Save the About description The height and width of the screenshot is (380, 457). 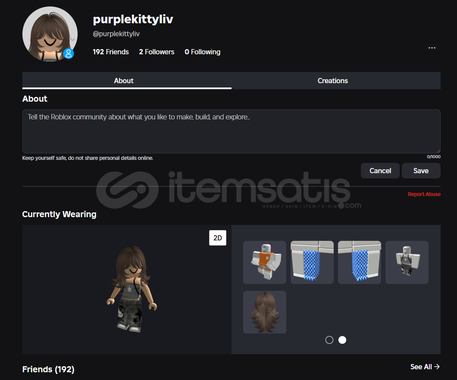tap(421, 171)
